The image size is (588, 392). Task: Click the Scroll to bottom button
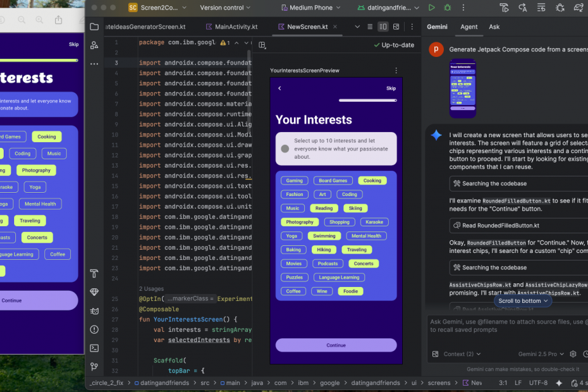coord(522,301)
